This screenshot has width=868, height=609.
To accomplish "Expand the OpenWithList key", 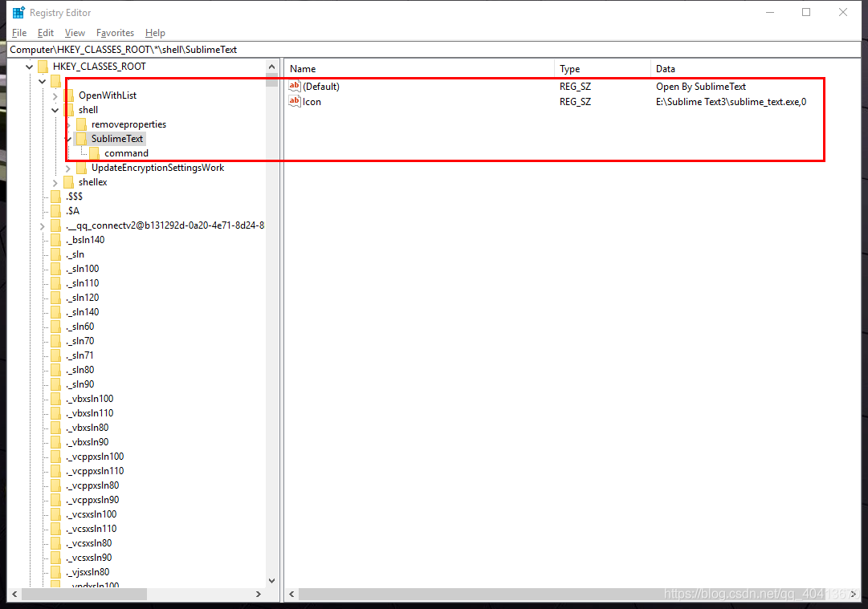I will [x=55, y=95].
